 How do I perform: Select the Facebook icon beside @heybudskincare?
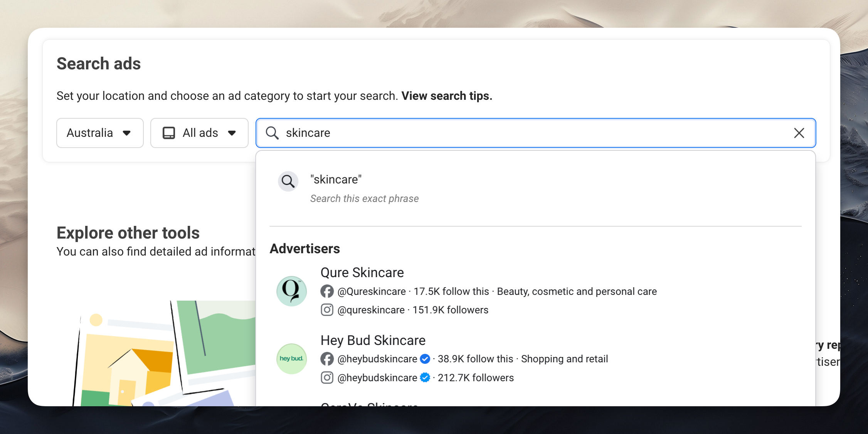(327, 359)
